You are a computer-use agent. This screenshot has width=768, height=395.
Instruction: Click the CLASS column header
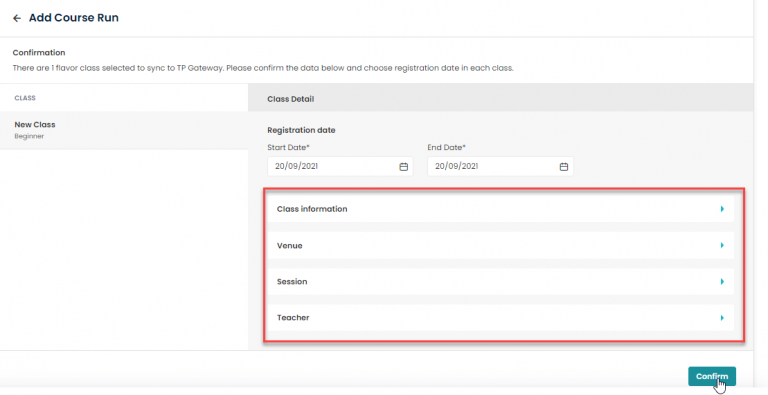(x=25, y=98)
